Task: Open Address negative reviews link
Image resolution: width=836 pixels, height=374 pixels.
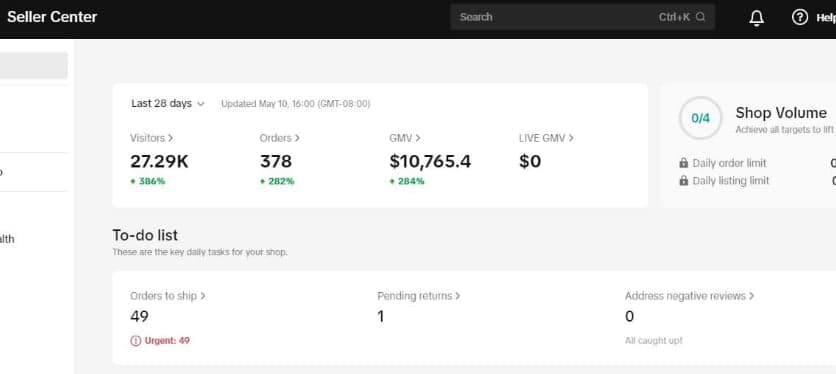Action: [x=689, y=296]
